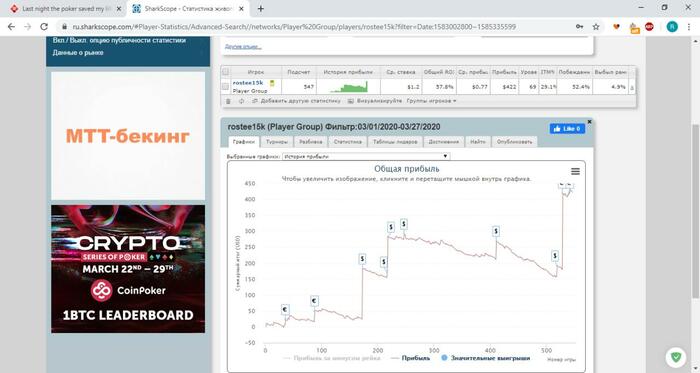Switch to the 'Статистика' tab
Screen dimensions: 700x373
pyautogui.click(x=347, y=142)
